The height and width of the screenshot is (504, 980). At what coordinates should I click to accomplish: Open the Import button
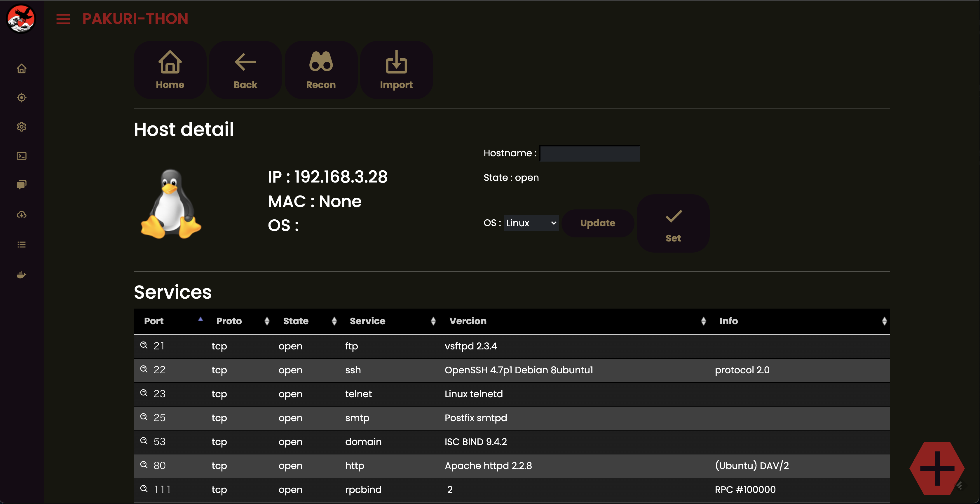point(396,70)
